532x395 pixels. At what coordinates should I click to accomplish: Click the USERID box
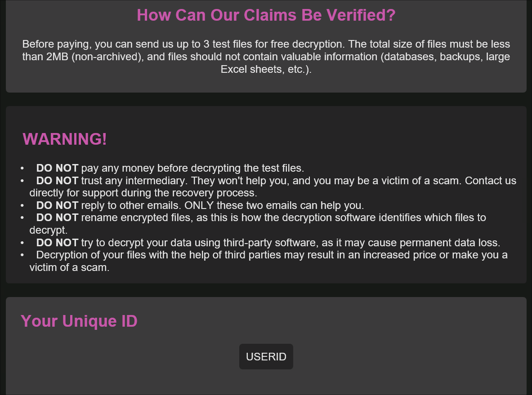266,357
